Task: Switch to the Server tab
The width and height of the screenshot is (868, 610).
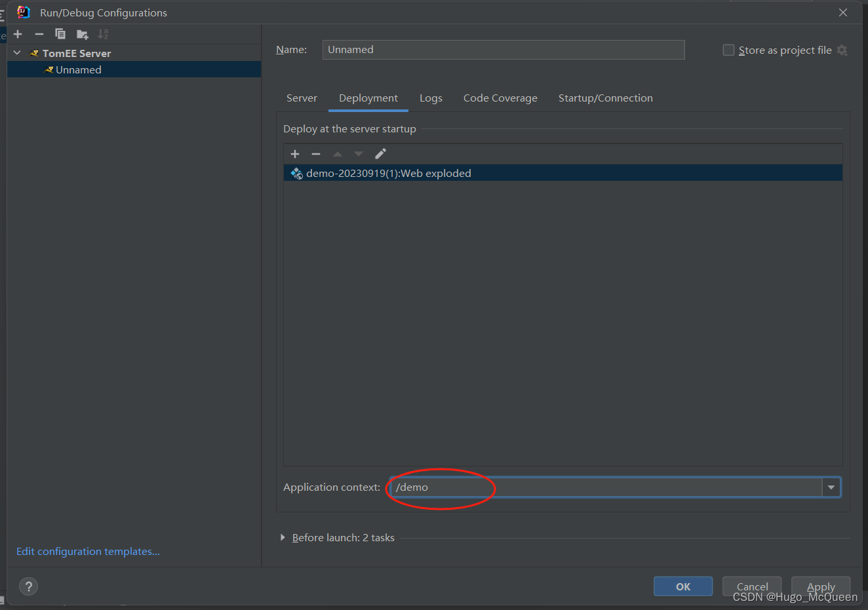Action: coord(302,98)
